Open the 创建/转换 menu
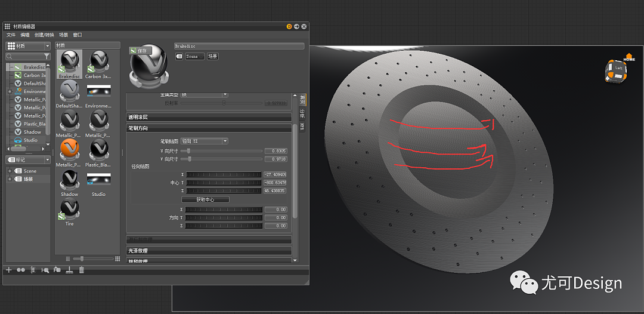 (44, 35)
